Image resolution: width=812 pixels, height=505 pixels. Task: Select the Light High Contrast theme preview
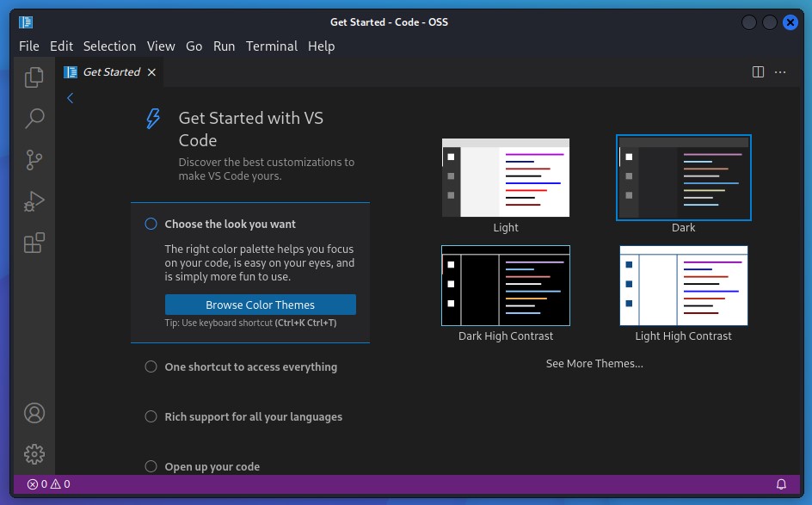tap(684, 286)
